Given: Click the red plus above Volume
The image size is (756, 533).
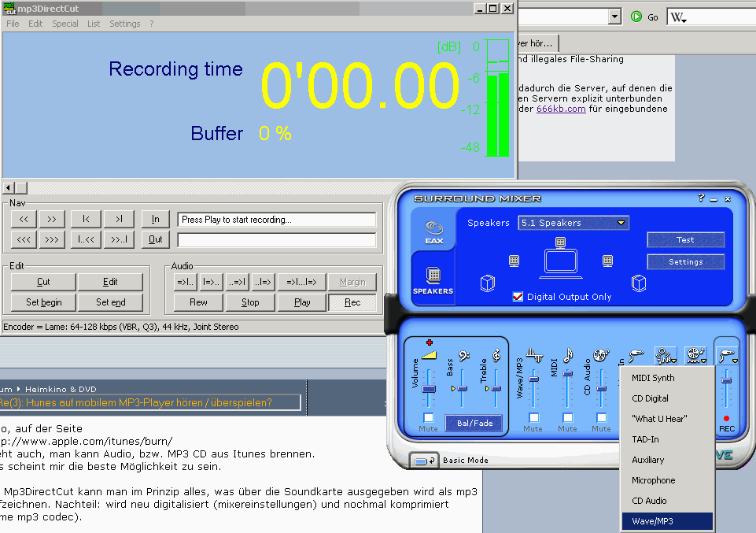Looking at the screenshot, I should [430, 342].
